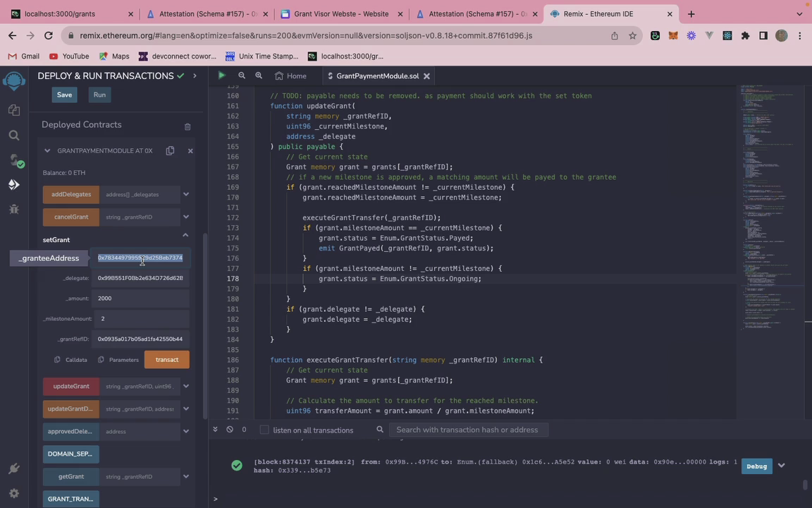Remove the GRANTPAYMENTMODULE deployed instance

pyautogui.click(x=190, y=151)
